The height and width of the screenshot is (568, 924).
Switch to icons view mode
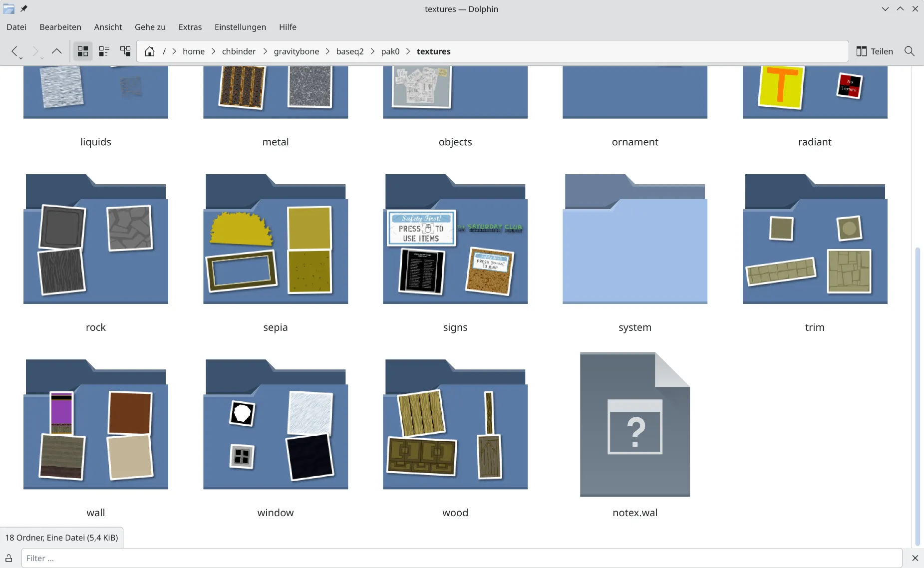(x=83, y=51)
